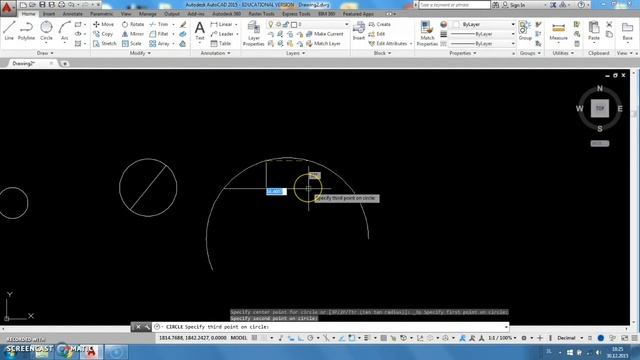Toggle object snap in status bar
This screenshot has height=360, width=640.
(351, 338)
